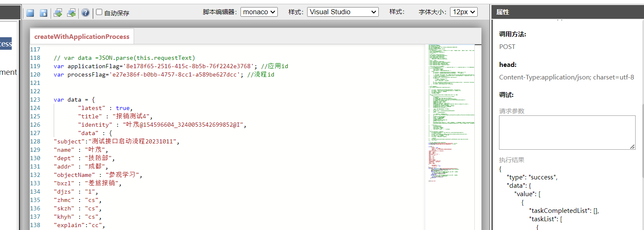Click the POST method value
Image resolution: width=644 pixels, height=230 pixels.
(507, 46)
